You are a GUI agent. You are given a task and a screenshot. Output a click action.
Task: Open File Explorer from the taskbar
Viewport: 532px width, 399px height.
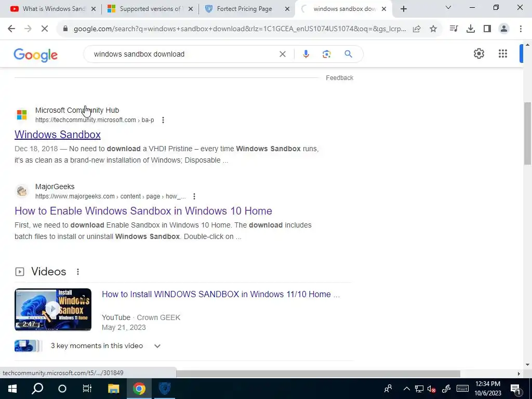click(113, 389)
